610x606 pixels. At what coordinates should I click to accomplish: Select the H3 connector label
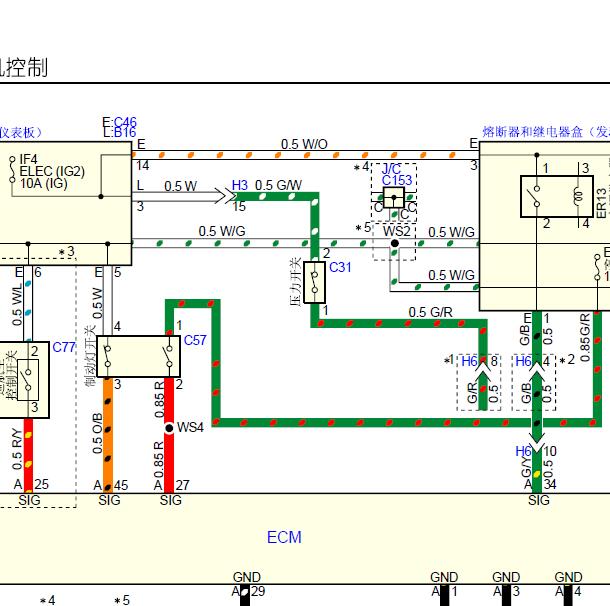click(240, 185)
